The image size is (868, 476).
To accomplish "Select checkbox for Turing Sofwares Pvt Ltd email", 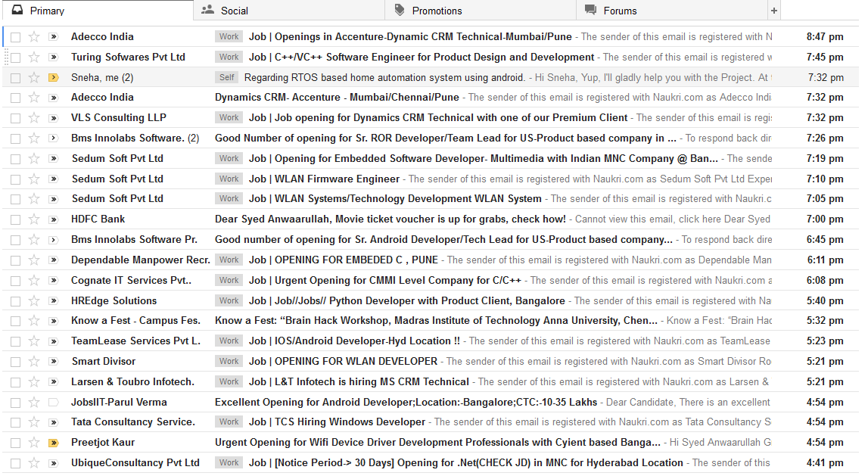I will point(15,58).
